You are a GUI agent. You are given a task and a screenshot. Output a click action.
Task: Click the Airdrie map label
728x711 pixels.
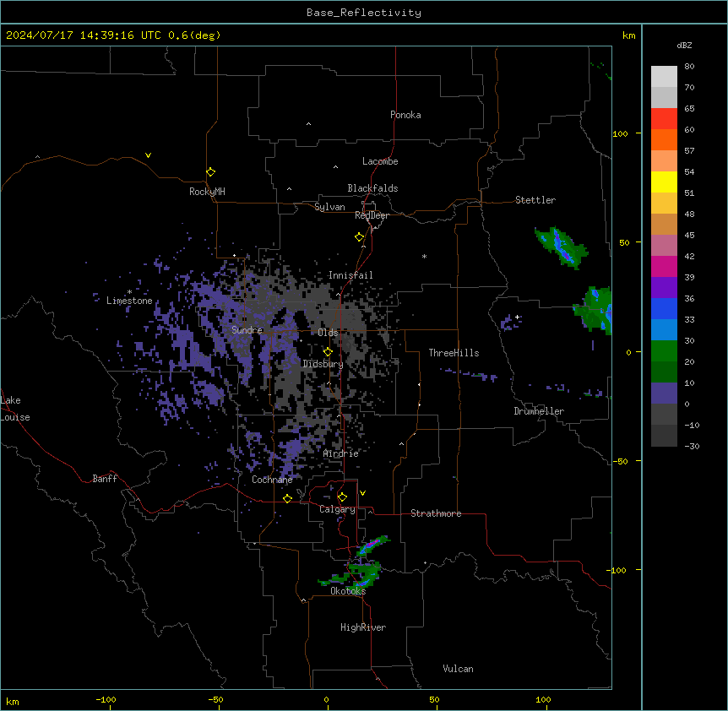click(x=341, y=453)
